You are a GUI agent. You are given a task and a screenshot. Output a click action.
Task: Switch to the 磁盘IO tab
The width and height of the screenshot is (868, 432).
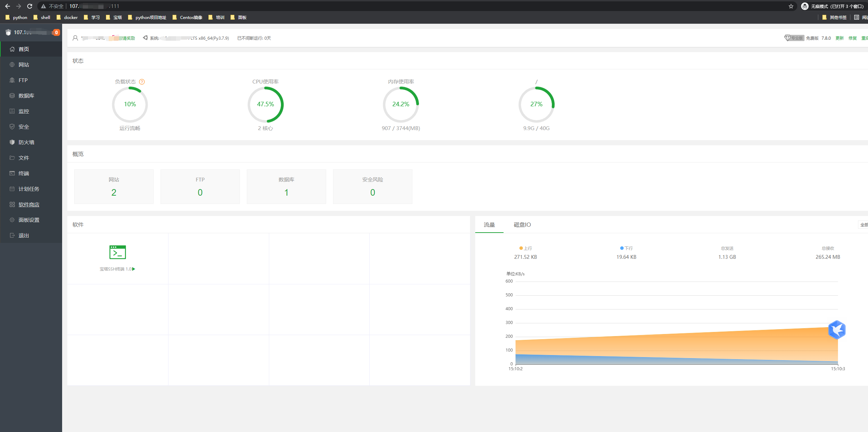[x=522, y=225]
